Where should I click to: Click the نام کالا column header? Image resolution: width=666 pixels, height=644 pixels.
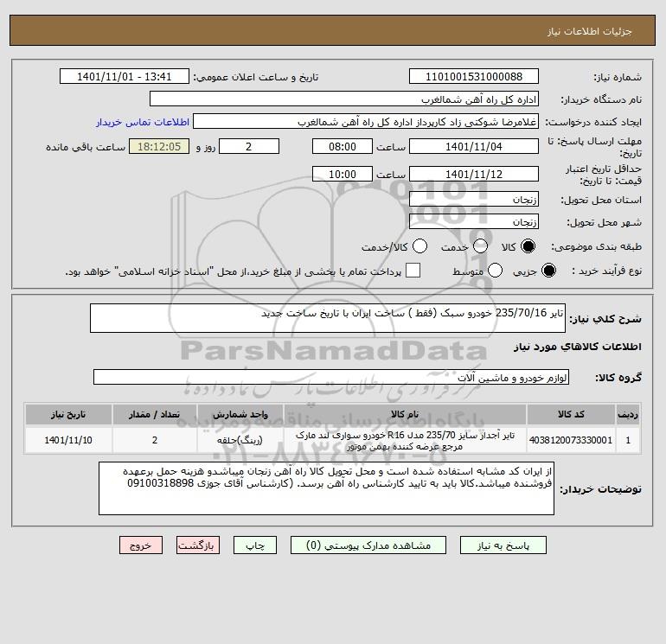click(x=405, y=414)
